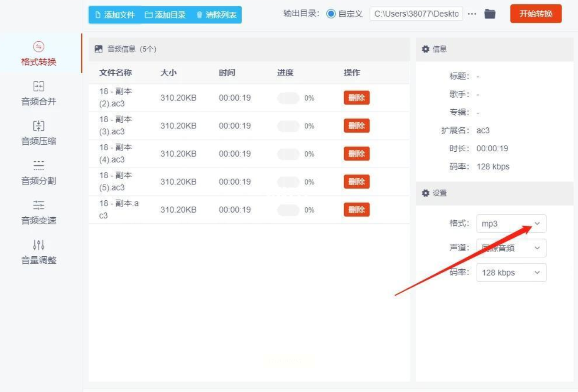
Task: Click the three-dots browse path icon
Action: (472, 14)
